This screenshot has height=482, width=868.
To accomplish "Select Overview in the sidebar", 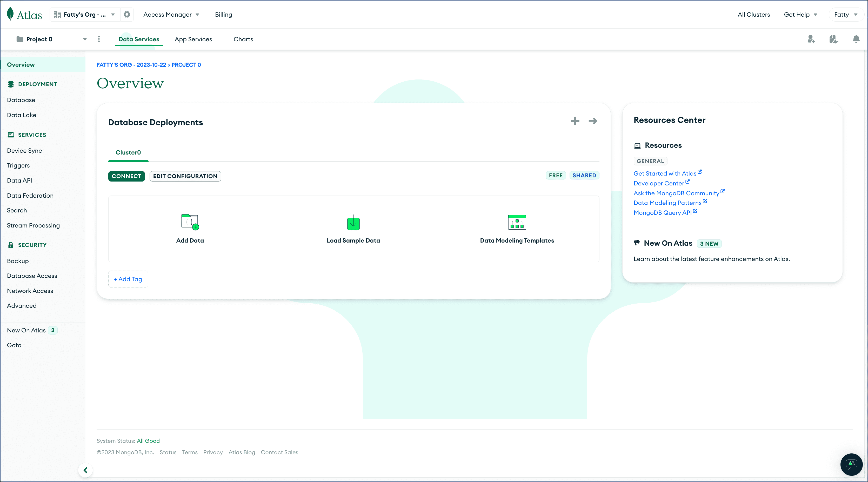I will pos(43,65).
